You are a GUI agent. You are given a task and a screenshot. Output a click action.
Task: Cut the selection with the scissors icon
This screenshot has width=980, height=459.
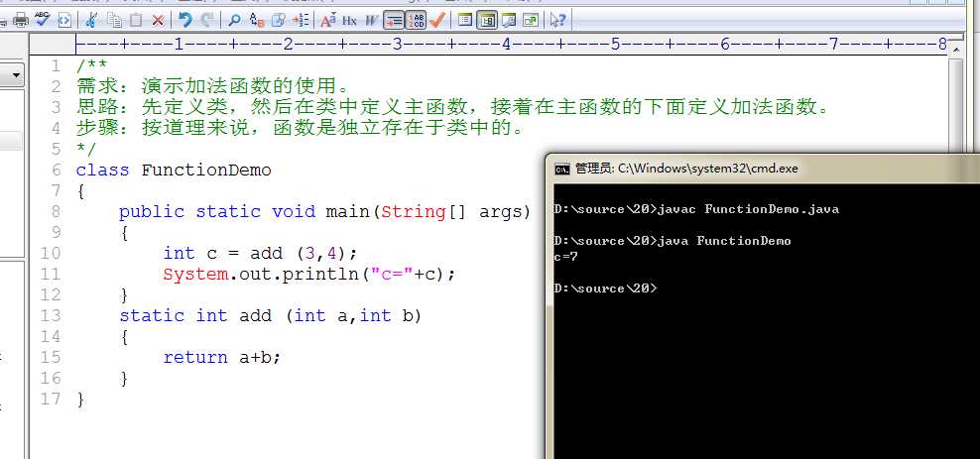click(91, 21)
